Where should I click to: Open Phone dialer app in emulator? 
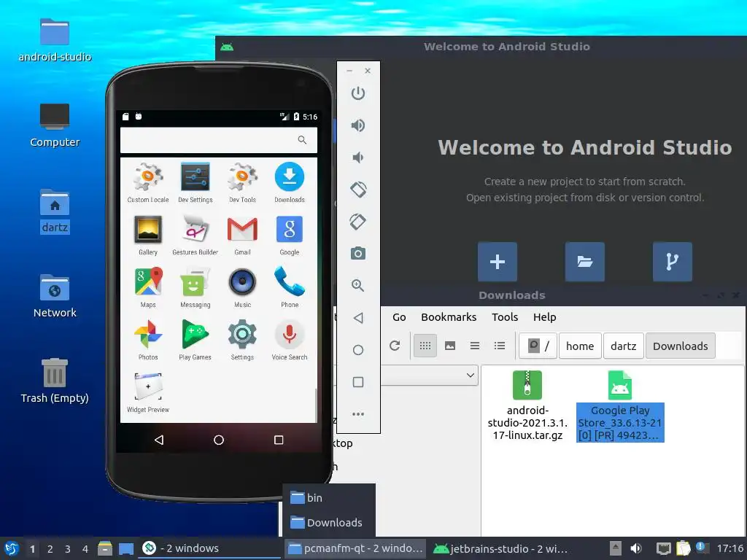289,287
